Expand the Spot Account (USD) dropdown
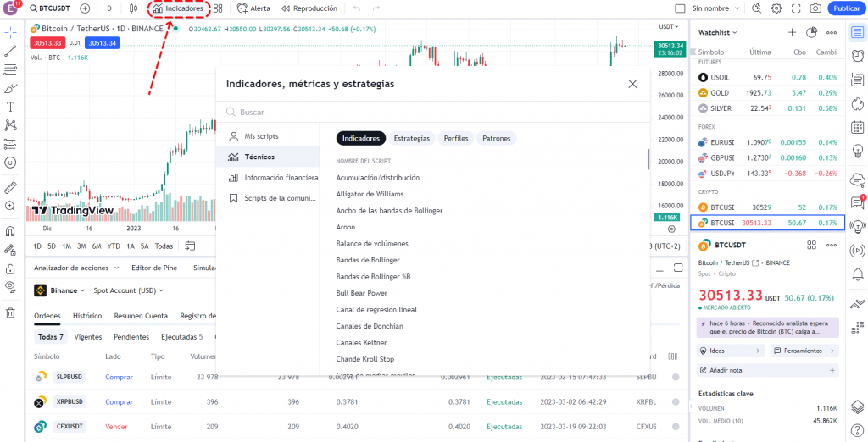868x442 pixels. [129, 290]
